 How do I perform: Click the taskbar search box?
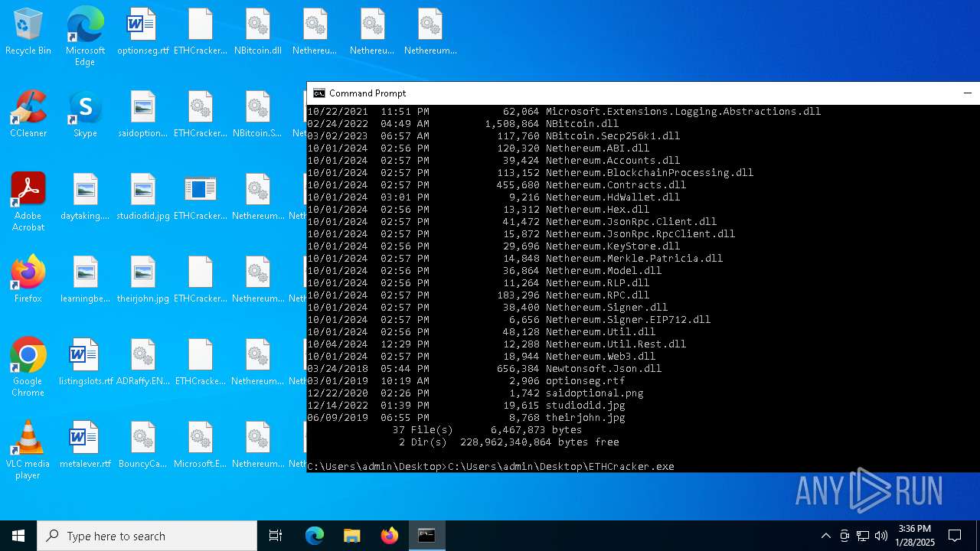tap(147, 536)
